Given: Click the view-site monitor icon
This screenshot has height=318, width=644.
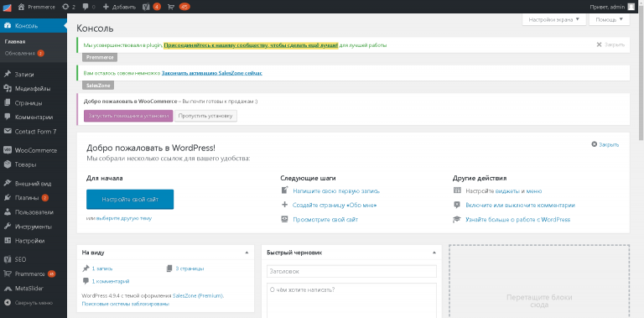Looking at the screenshot, I should (284, 219).
